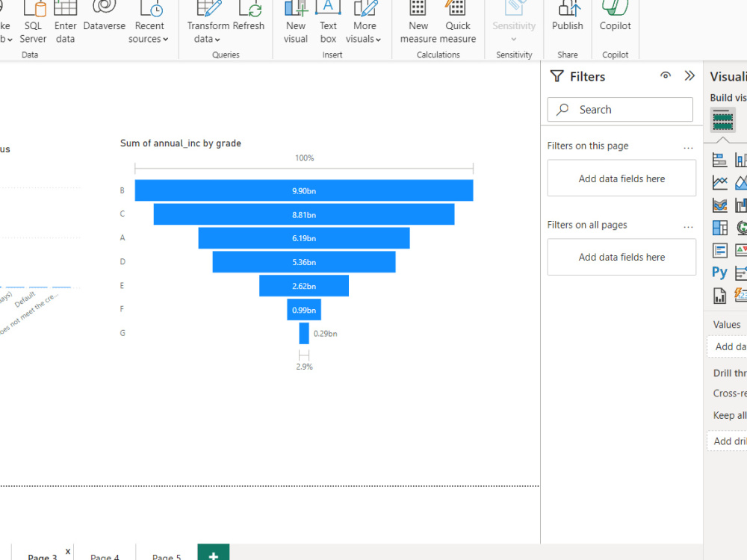The width and height of the screenshot is (747, 560).
Task: Click the Filters search field
Action: pos(620,110)
